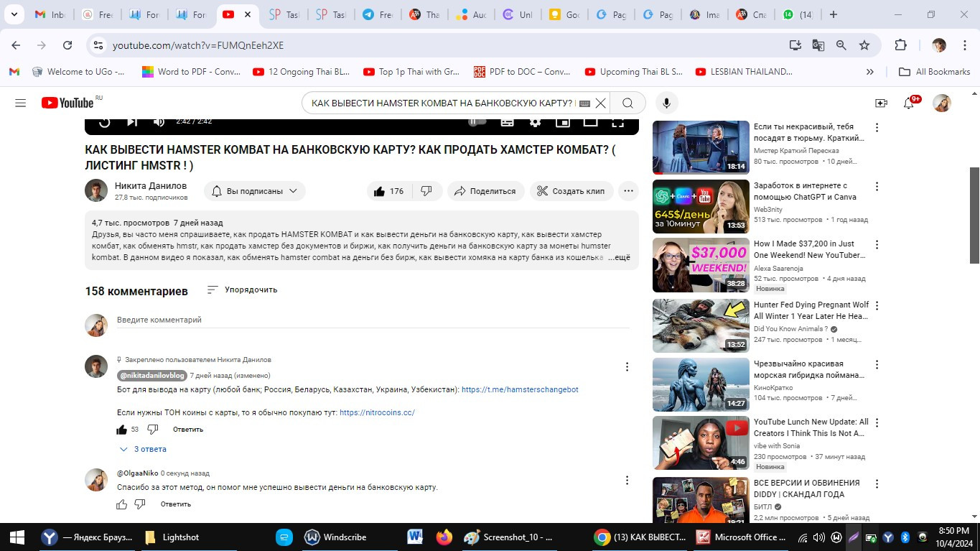Open the pinned comment's three-dot menu
Image resolution: width=980 pixels, height=551 pixels.
click(x=627, y=366)
